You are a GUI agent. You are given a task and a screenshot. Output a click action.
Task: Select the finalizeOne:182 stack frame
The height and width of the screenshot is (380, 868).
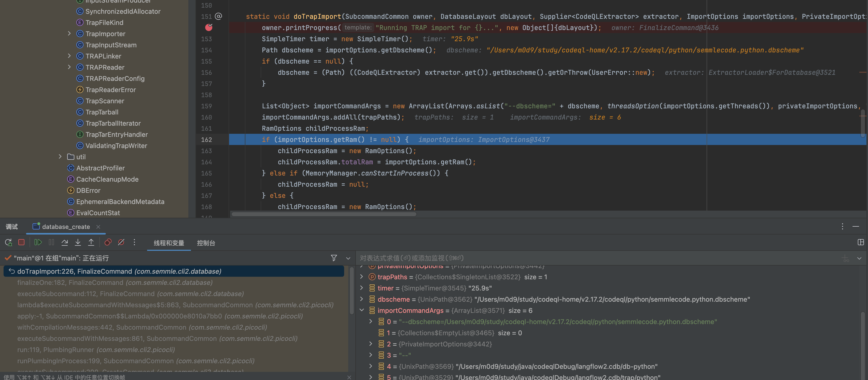[x=174, y=282]
